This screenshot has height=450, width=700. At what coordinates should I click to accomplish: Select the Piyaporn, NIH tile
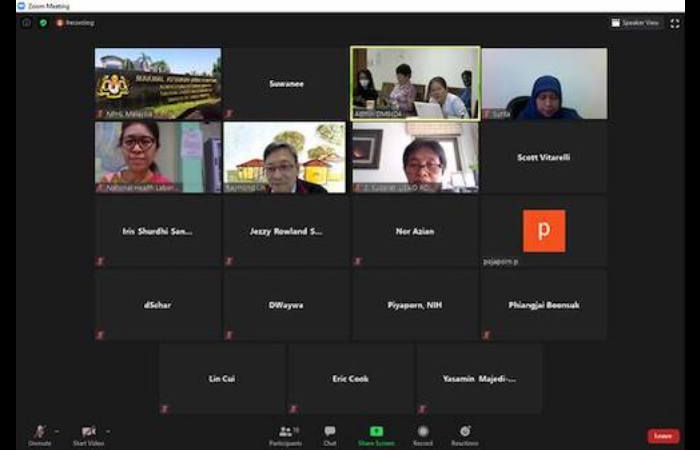click(415, 305)
